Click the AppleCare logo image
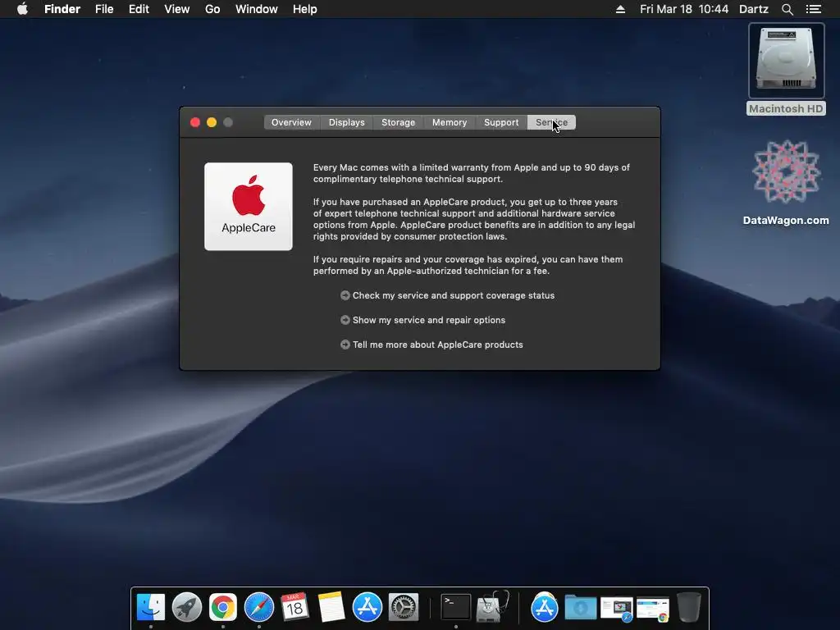This screenshot has width=840, height=630. (249, 206)
